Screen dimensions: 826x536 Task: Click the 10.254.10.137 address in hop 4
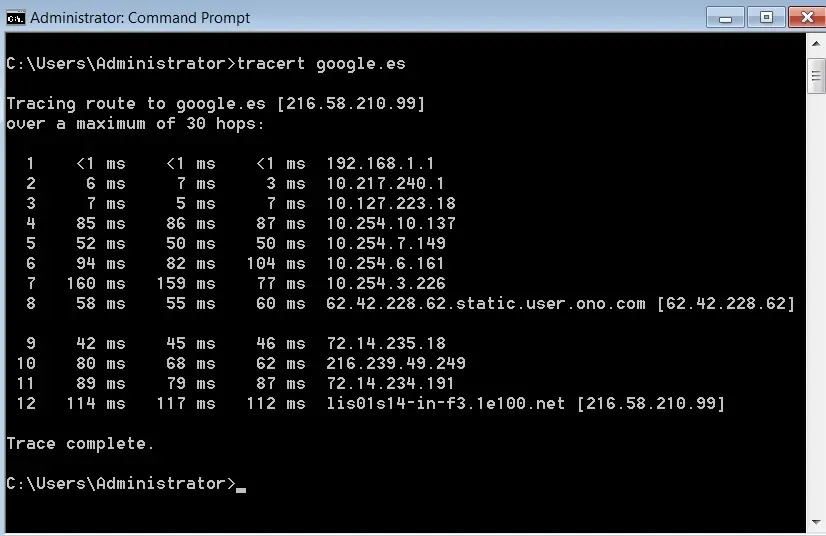tap(390, 223)
